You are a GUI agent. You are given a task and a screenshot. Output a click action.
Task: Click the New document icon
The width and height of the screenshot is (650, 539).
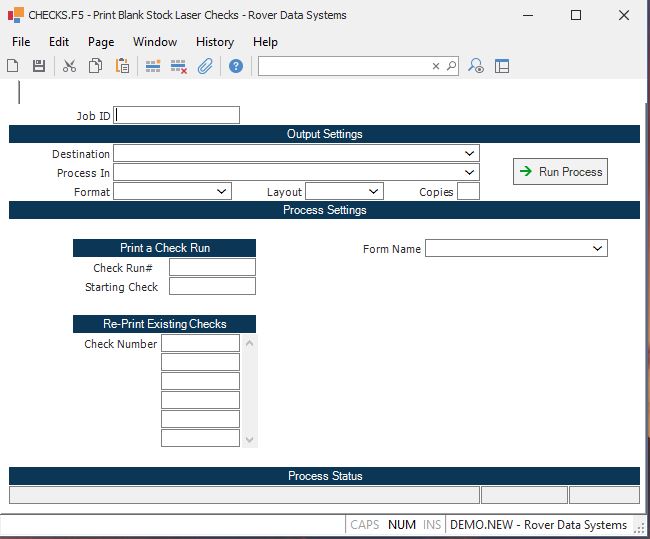pos(13,66)
